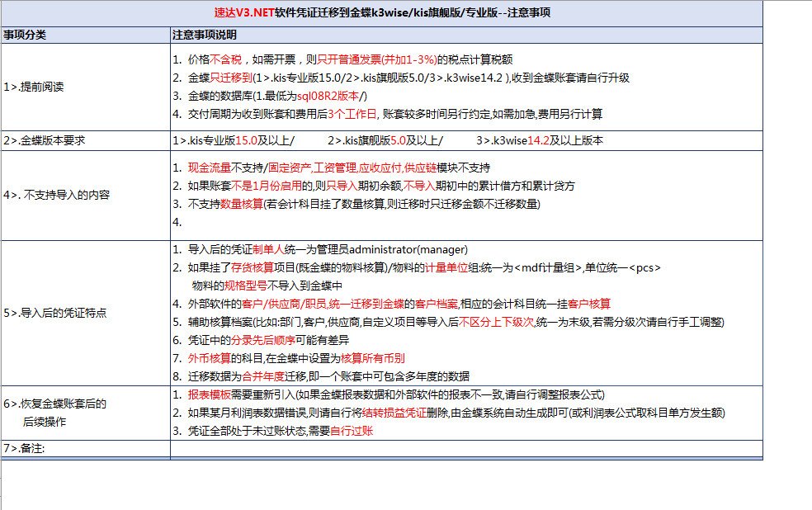Image resolution: width=812 pixels, height=510 pixels.
Task: Select the 2>.金蝶版本要求 category cell
Action: pos(85,140)
